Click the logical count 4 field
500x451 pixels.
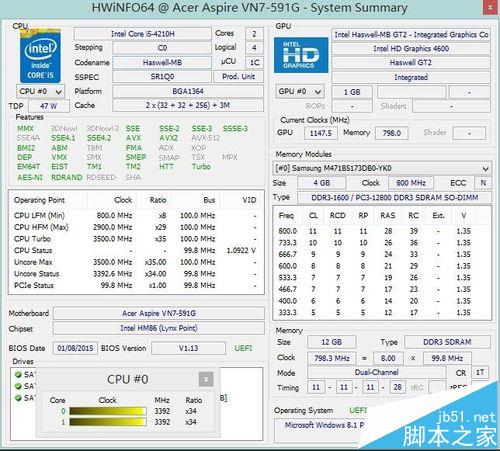254,48
